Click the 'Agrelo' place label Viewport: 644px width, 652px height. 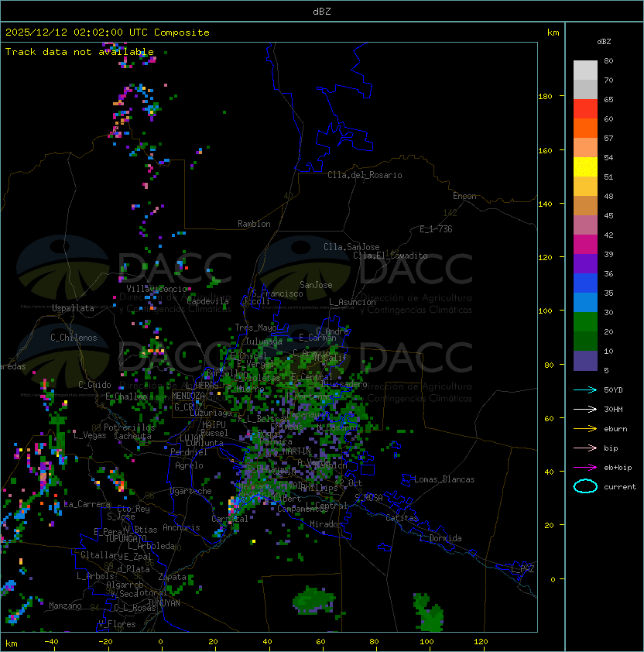pos(189,465)
